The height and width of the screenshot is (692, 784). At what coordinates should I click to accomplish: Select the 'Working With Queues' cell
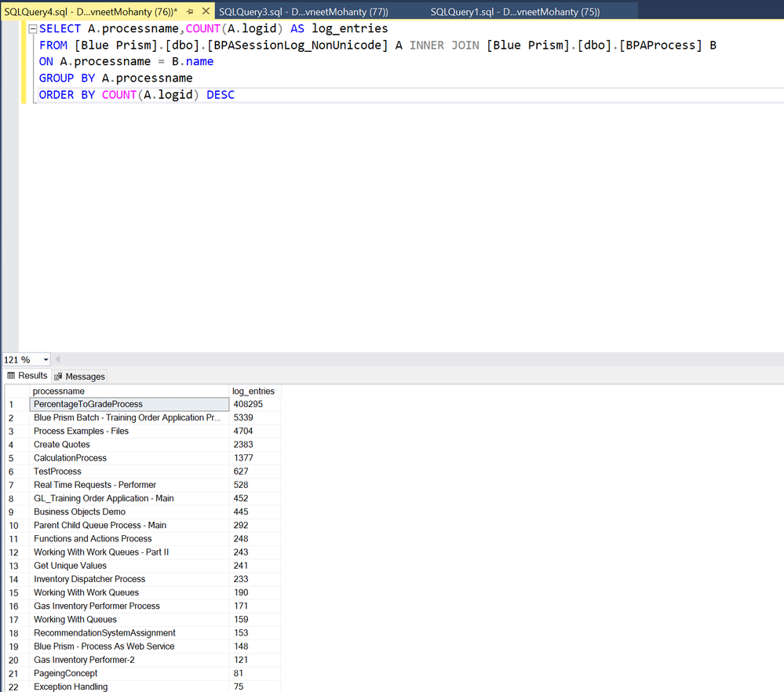129,620
